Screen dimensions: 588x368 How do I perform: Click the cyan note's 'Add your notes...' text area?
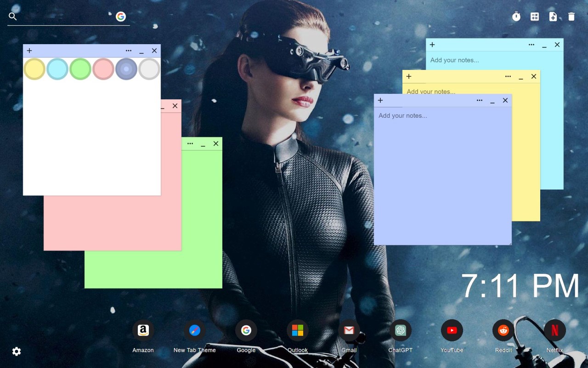tap(495, 60)
